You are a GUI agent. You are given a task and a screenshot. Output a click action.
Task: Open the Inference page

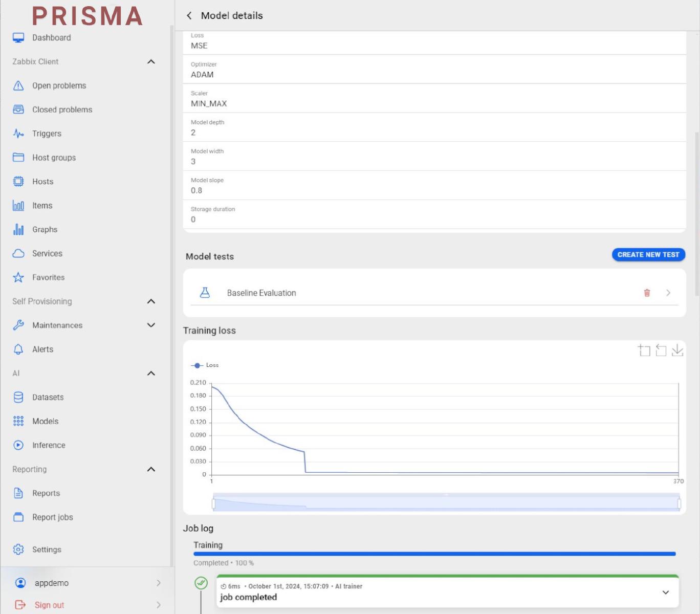click(x=49, y=445)
